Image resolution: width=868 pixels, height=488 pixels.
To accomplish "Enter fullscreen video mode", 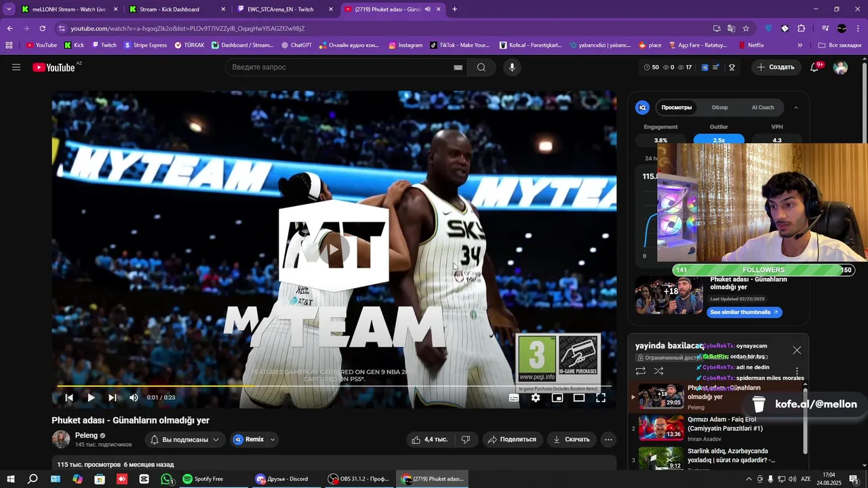I will (601, 398).
